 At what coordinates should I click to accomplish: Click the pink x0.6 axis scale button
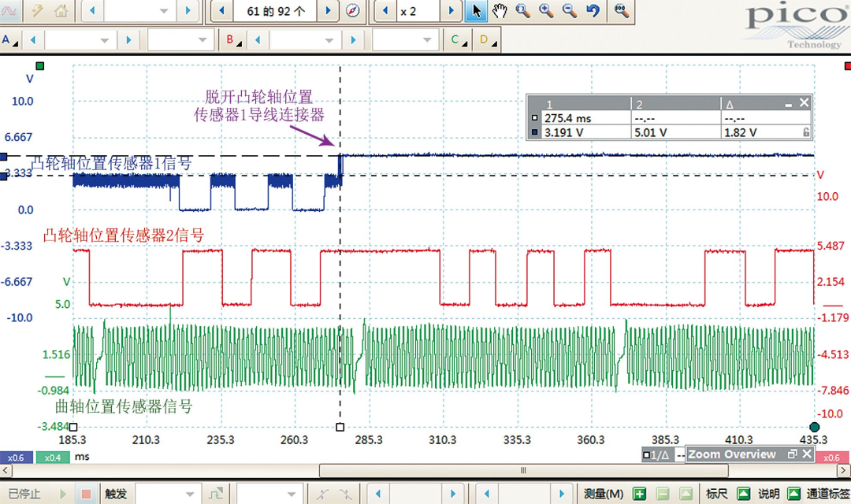(832, 458)
